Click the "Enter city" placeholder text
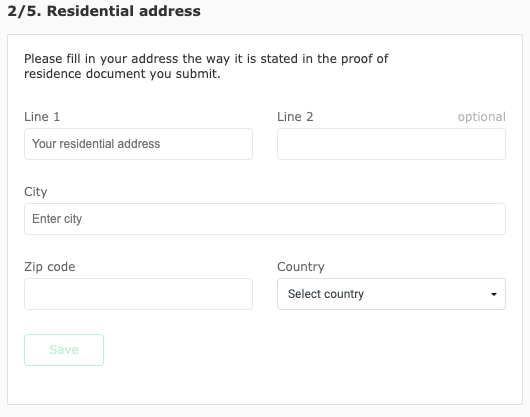 coord(57,219)
